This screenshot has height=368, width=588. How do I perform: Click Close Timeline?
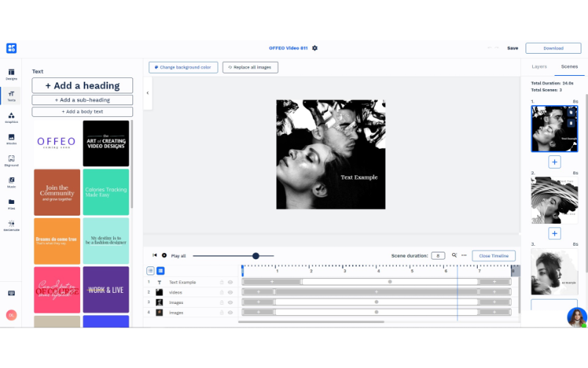(x=493, y=255)
